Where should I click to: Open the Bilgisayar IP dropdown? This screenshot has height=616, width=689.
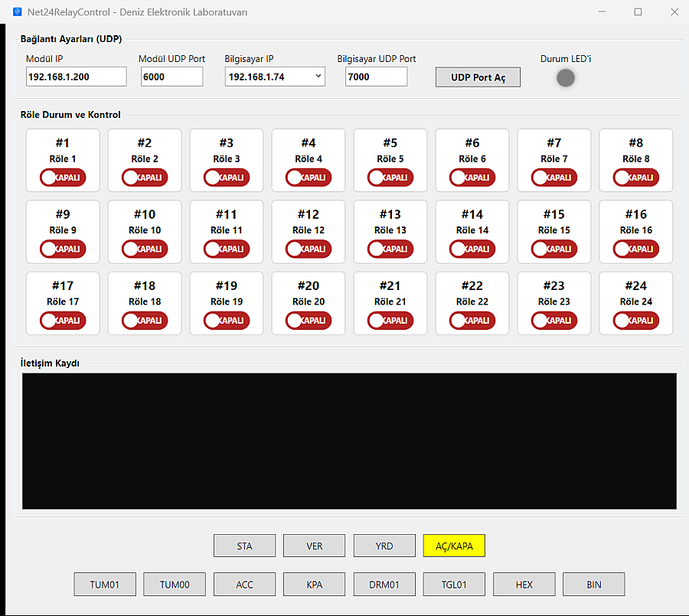click(275, 77)
